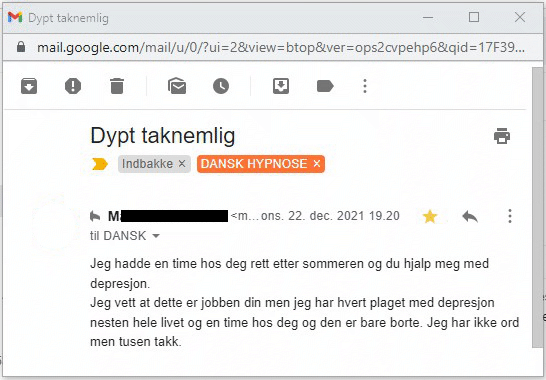546x380 pixels.
Task: Toggle the yellow importance marker
Action: [100, 164]
